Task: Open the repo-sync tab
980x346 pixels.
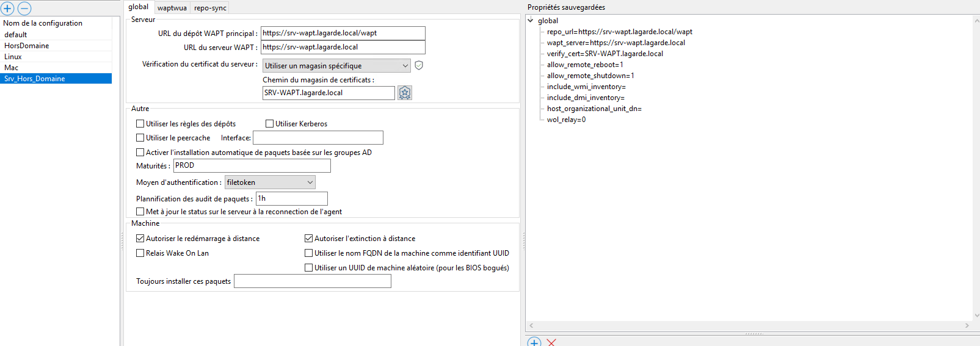Action: click(210, 8)
